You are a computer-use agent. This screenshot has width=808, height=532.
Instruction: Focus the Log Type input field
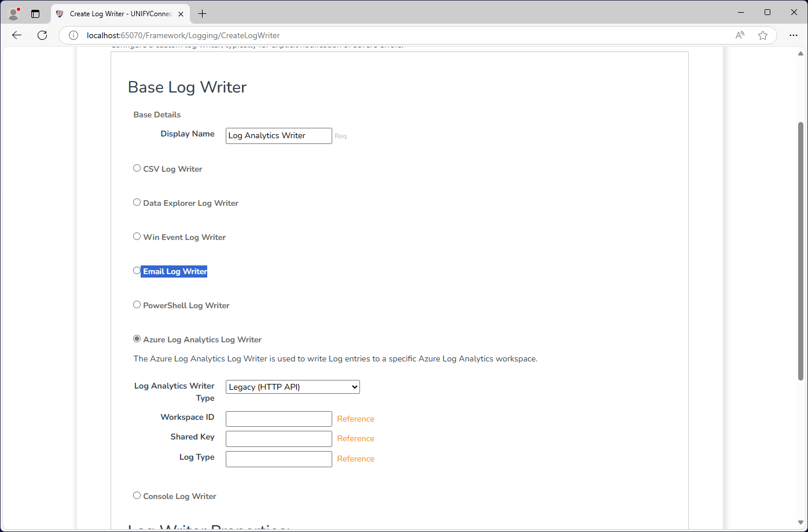(279, 459)
